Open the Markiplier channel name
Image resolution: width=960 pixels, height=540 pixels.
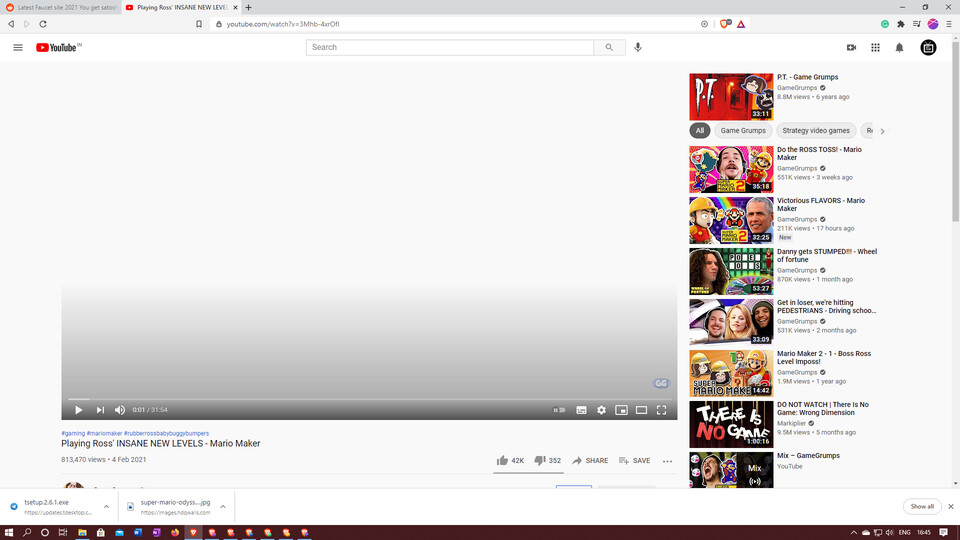click(x=791, y=423)
